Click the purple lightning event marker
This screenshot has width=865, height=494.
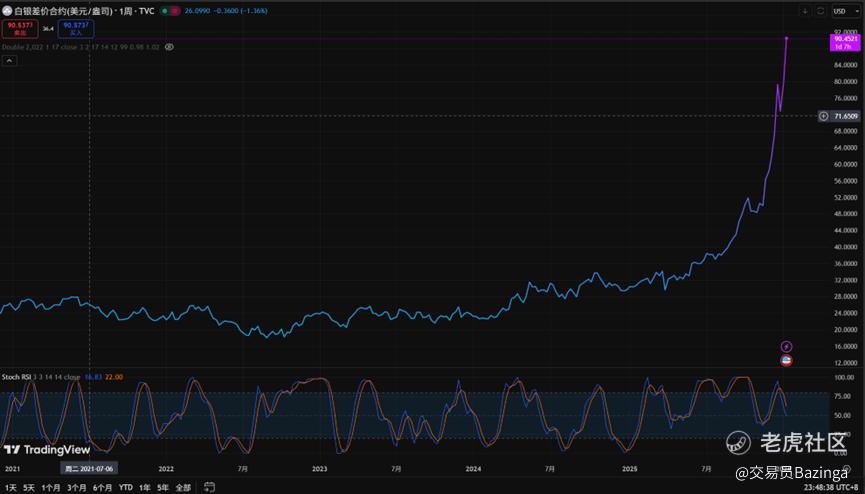tap(786, 347)
